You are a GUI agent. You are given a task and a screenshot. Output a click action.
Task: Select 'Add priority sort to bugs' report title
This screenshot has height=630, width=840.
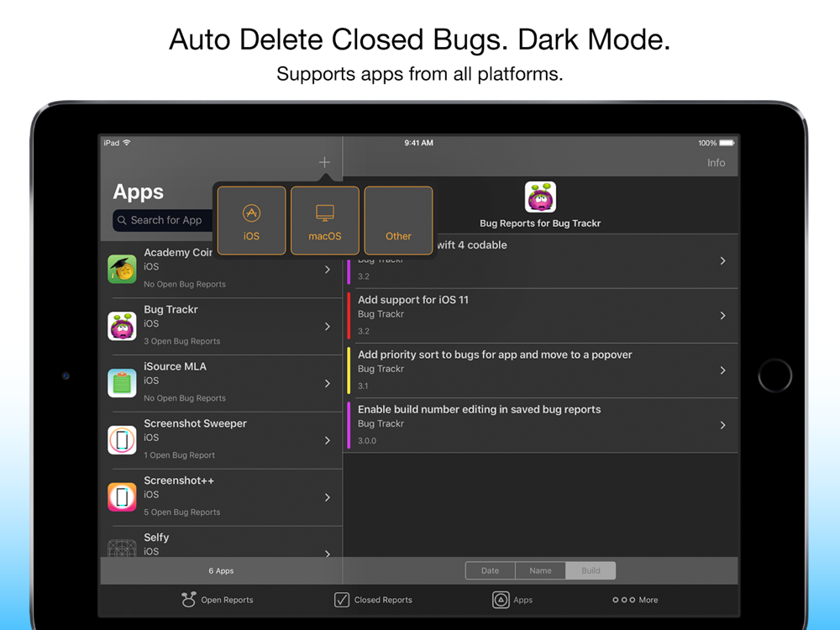tap(495, 354)
